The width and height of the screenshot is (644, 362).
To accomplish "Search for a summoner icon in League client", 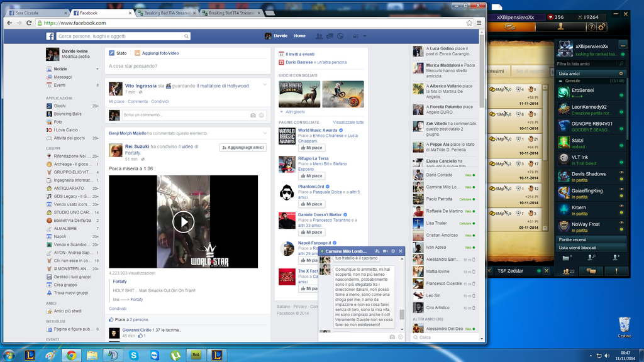I will point(591,258).
